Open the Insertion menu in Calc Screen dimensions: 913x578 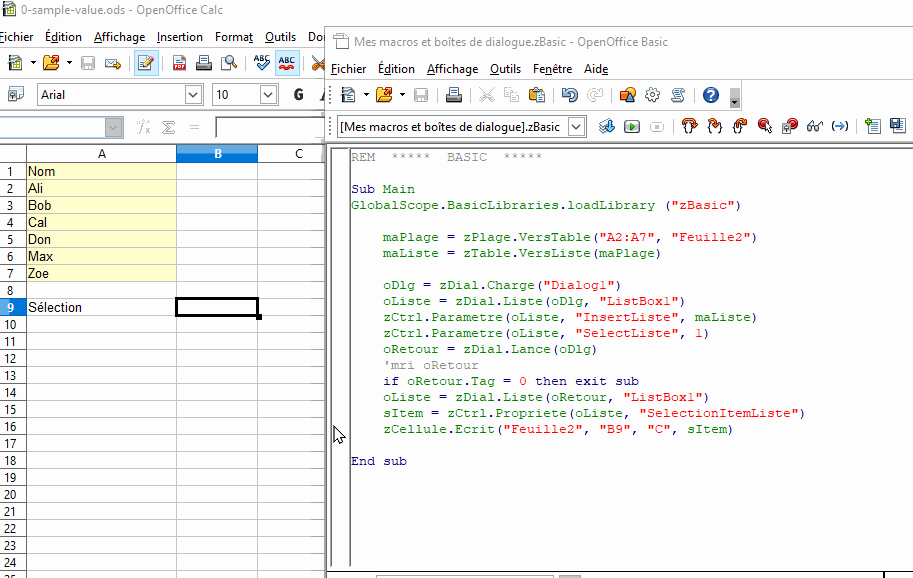tap(179, 37)
